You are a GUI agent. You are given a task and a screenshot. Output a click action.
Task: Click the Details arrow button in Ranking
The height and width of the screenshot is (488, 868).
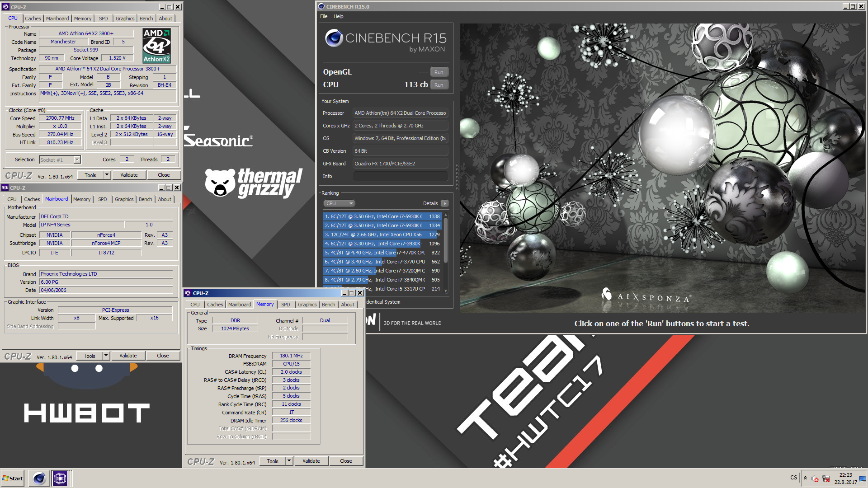point(445,203)
